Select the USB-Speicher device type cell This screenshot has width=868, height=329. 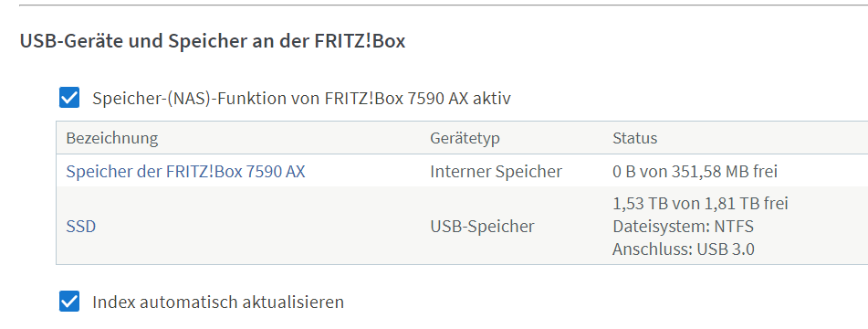pyautogui.click(x=482, y=227)
